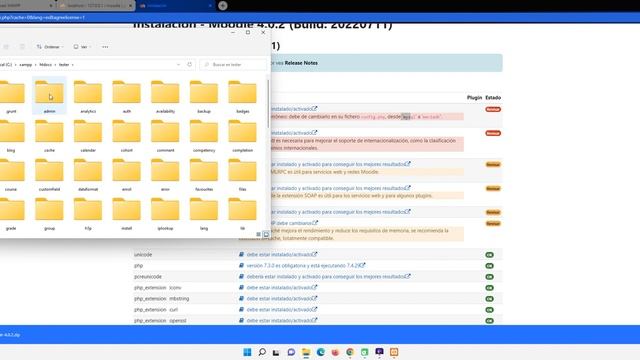Open the files folder
This screenshot has height=360, width=640.
pos(242,174)
